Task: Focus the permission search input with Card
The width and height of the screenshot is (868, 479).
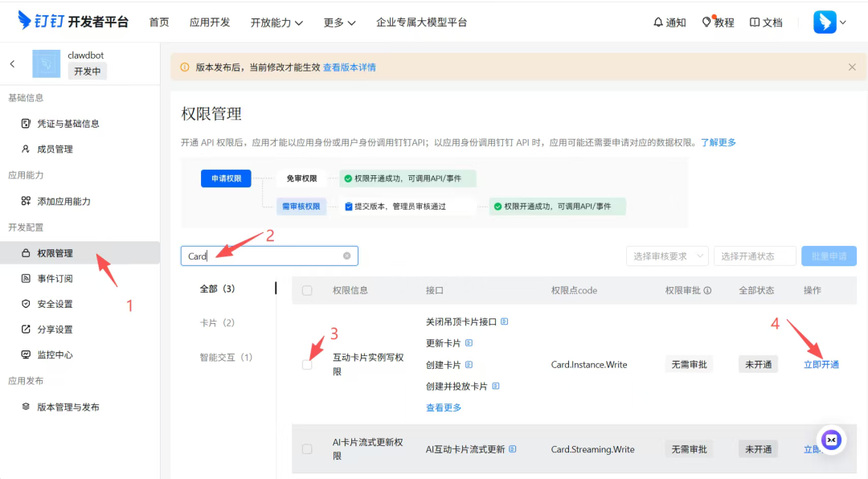Action: pos(269,256)
